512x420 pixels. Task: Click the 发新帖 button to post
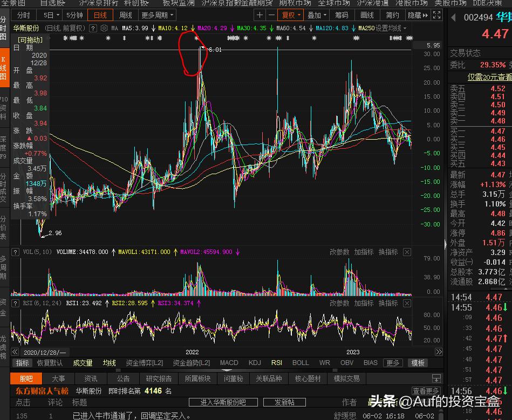click(x=284, y=402)
